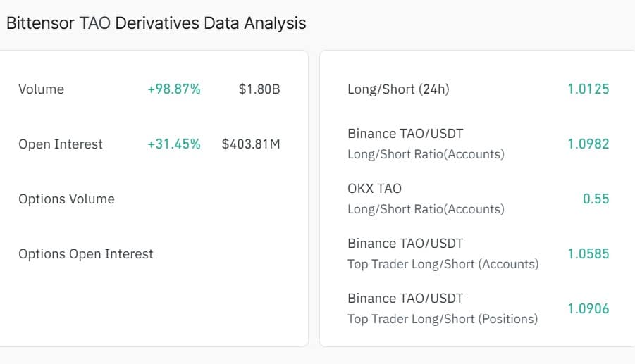Open the Top Trader Long/Short (Accounts) entry
The height and width of the screenshot is (364, 635).
443,264
